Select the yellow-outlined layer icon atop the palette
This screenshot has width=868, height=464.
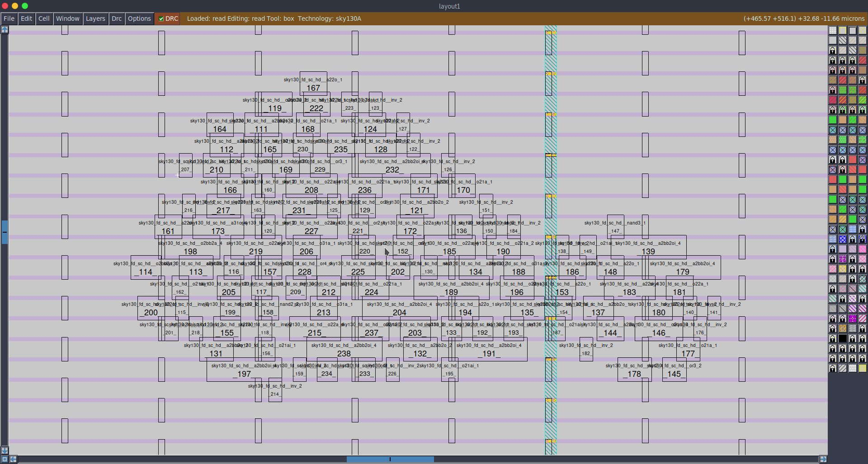(843, 30)
